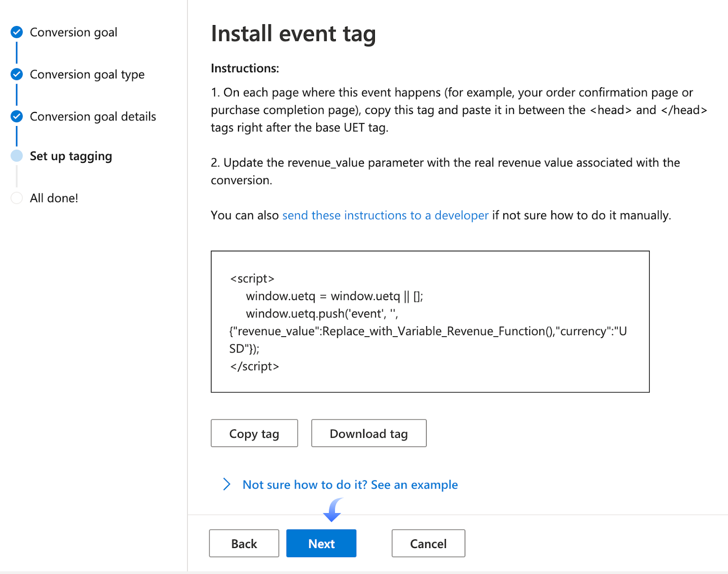Go to the Conversion goal type step
The height and width of the screenshot is (574, 728).
tap(87, 74)
